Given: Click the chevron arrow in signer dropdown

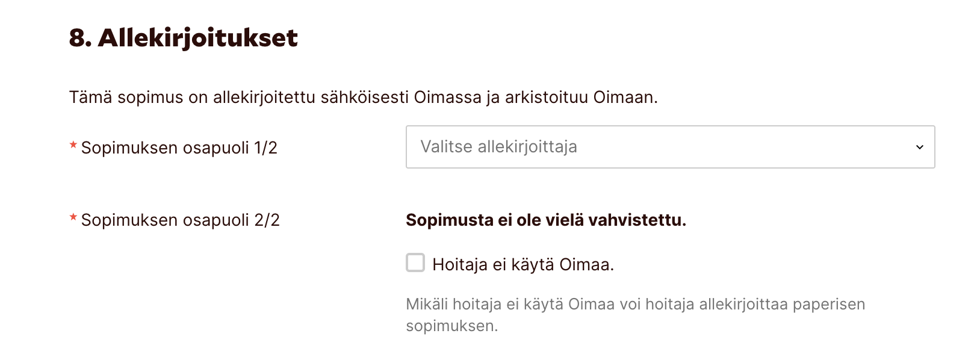Looking at the screenshot, I should point(919,147).
